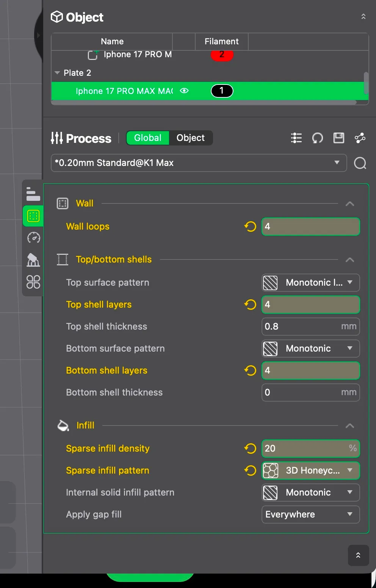Screen dimensions: 376x588
Task: Click filament 1 color swatch
Action: click(222, 91)
